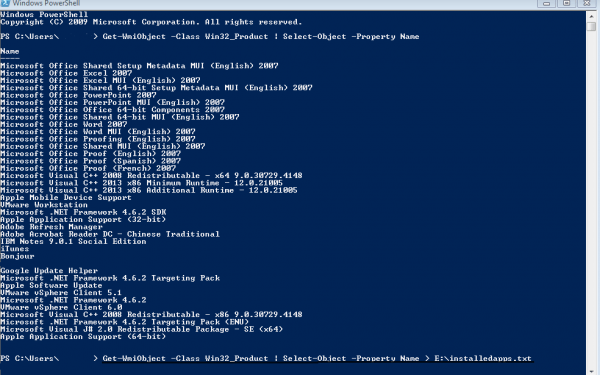This screenshot has height=375, width=600.
Task: Click the 'Bonjour' output entry
Action: coord(17,256)
